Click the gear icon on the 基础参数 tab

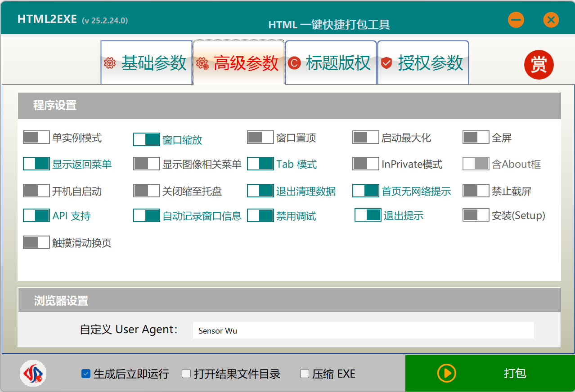coord(110,63)
